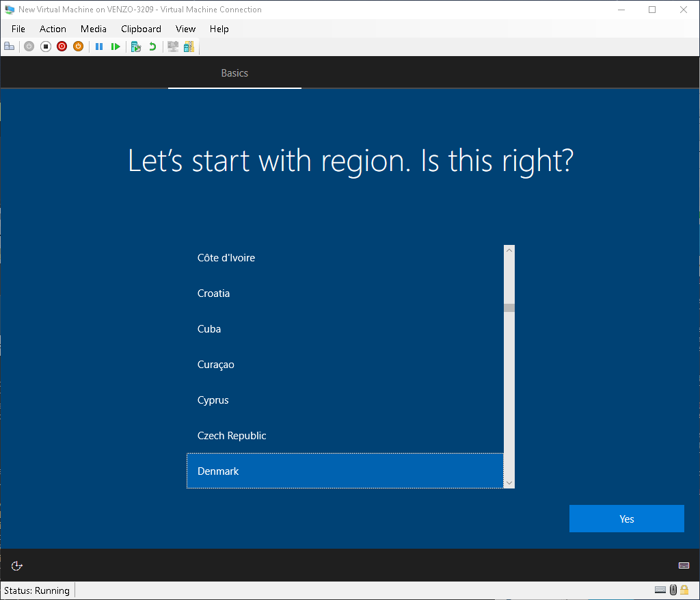
Task: Pick Cuba in the region list
Action: 345,329
